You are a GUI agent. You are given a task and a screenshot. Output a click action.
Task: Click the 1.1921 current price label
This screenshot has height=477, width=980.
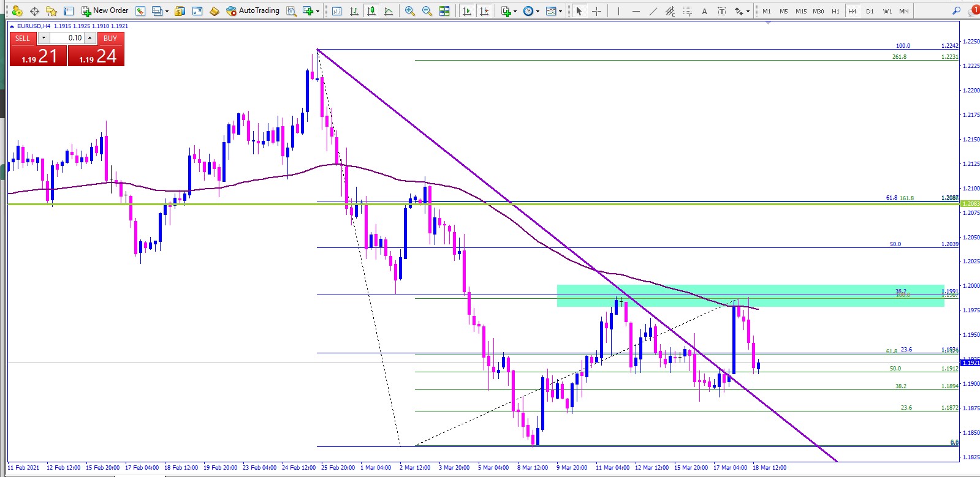coord(971,363)
